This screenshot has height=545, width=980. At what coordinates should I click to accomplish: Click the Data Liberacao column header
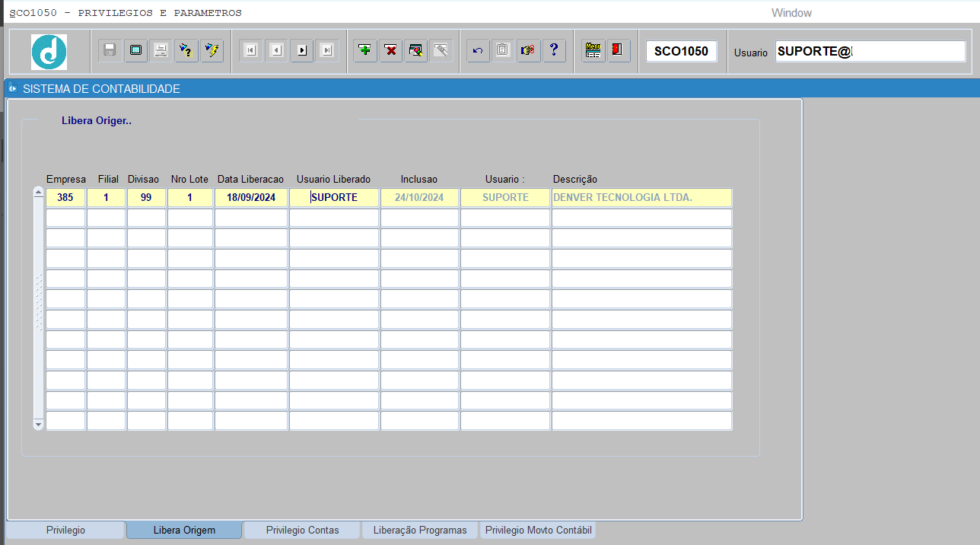coord(250,180)
